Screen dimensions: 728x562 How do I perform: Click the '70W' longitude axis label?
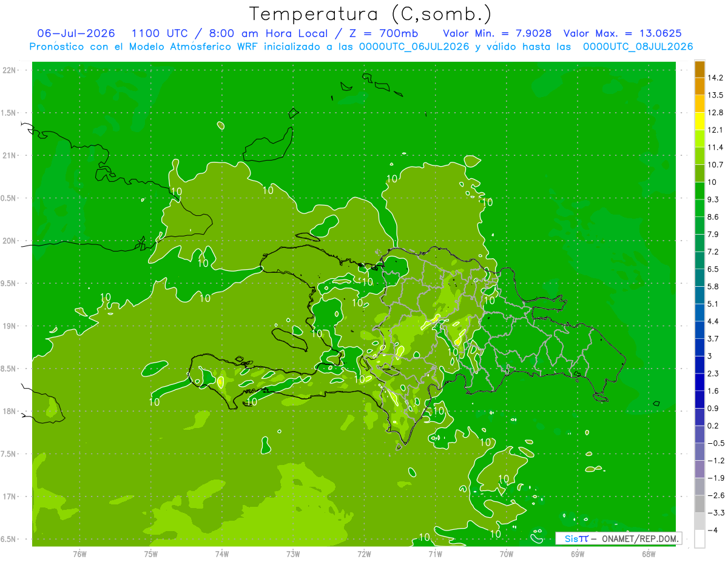(x=506, y=554)
